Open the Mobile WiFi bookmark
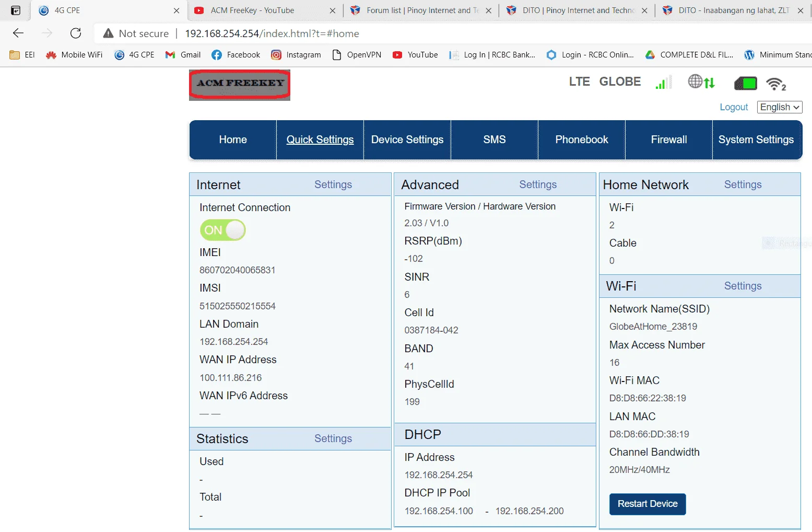 coord(74,55)
